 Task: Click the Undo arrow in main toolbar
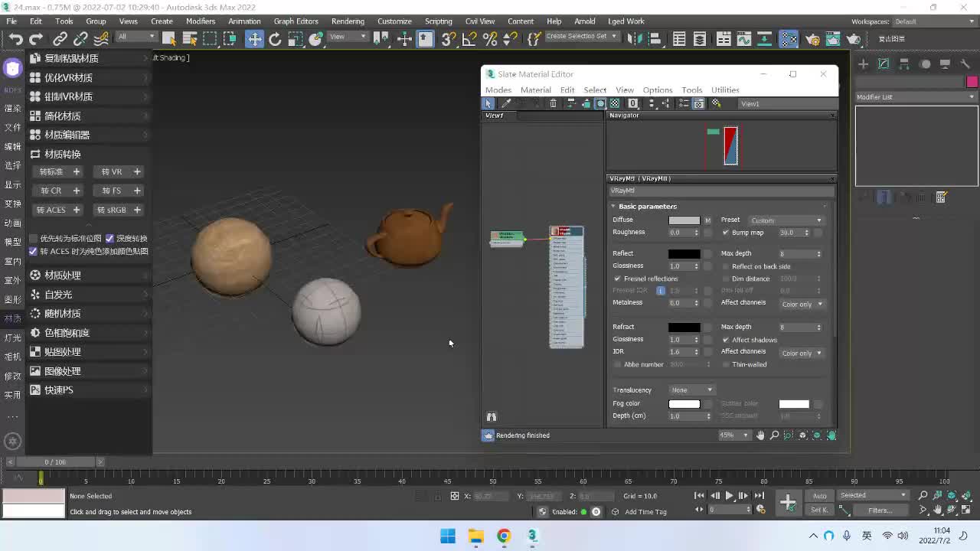[15, 39]
